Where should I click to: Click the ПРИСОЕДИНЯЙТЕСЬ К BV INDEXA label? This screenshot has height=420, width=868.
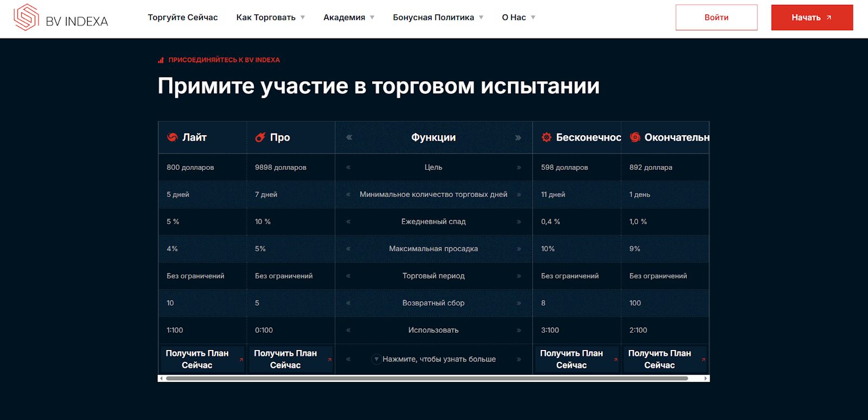[224, 60]
